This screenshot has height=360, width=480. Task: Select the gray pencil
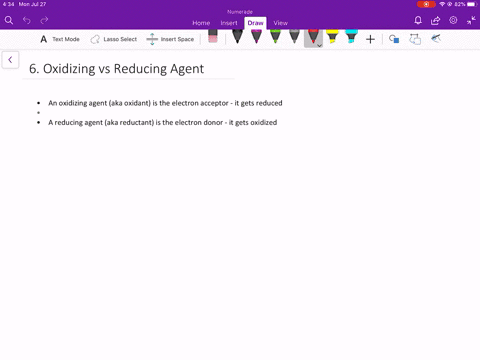pos(294,37)
